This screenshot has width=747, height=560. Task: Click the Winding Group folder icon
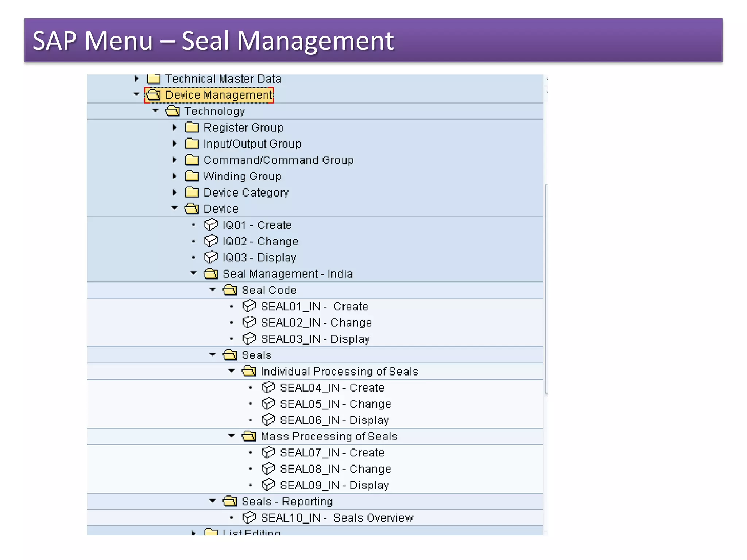coord(192,176)
